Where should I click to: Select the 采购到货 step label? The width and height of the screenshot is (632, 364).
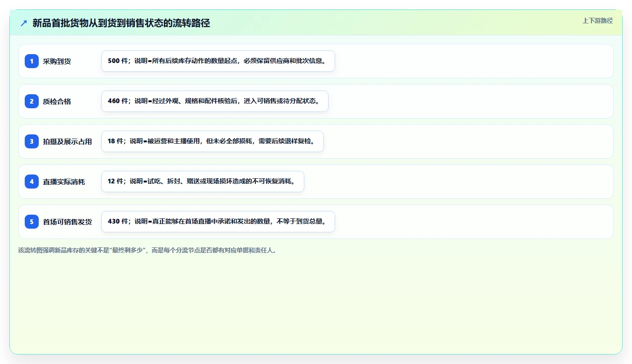point(57,61)
